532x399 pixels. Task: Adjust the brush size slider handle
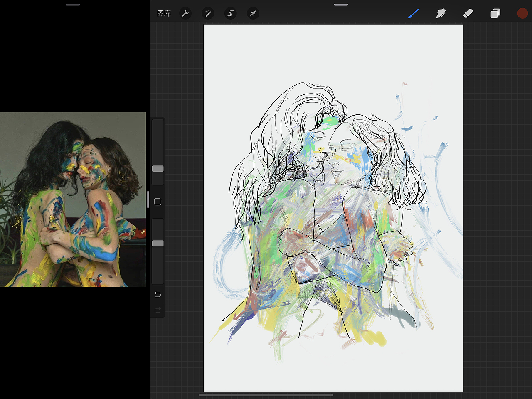point(158,169)
